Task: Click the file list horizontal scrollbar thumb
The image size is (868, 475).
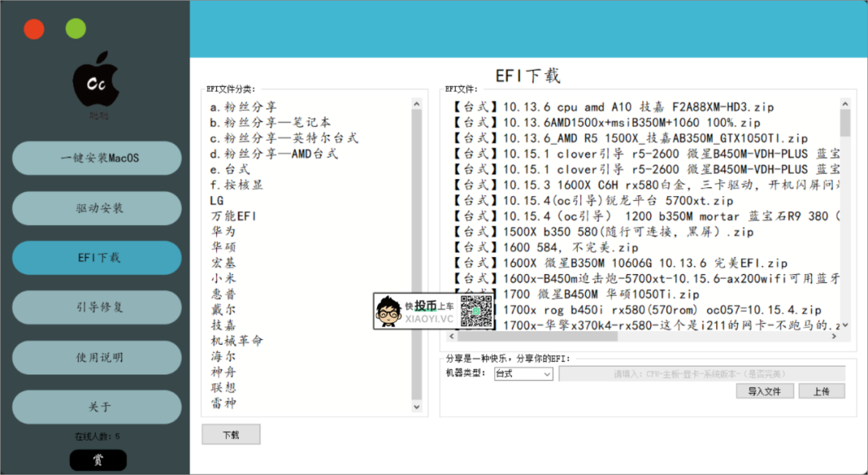Action: (x=537, y=336)
